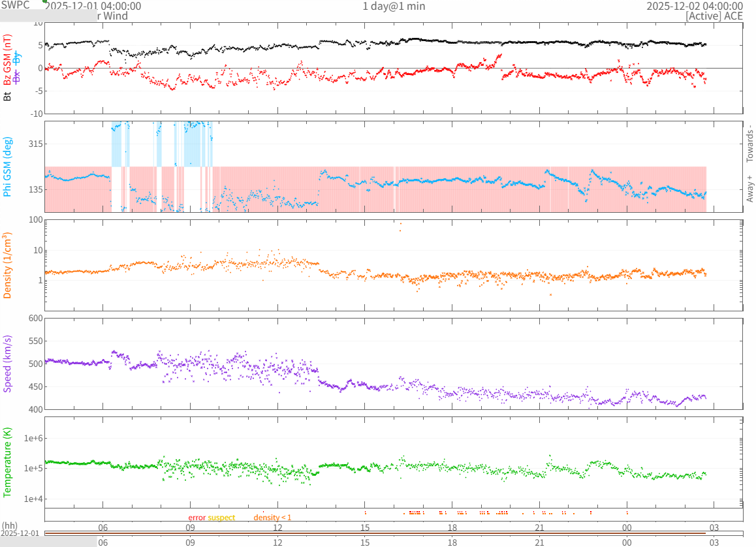The image size is (756, 547).
Task: Click the Phi GSM (deg) axis label
Action: pyautogui.click(x=8, y=166)
